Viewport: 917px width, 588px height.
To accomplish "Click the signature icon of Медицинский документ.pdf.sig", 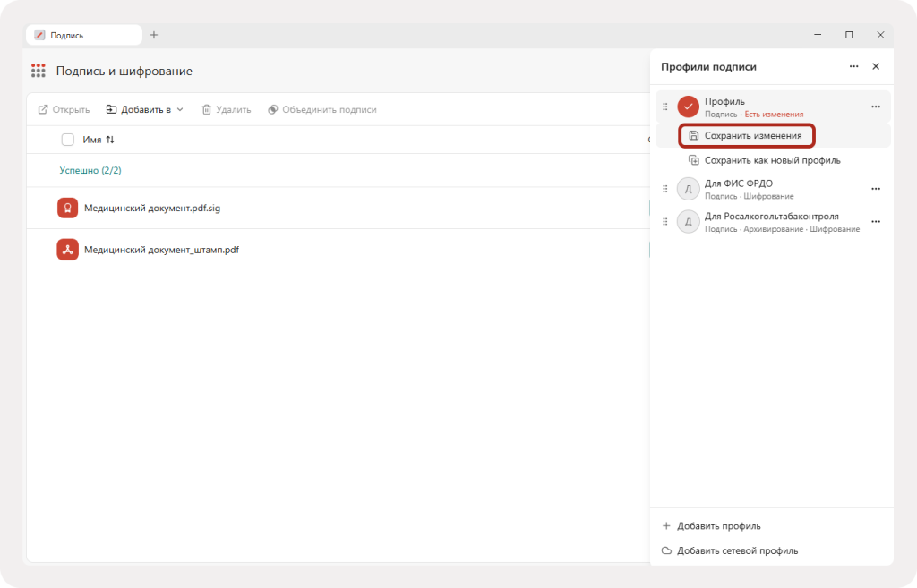I will [x=68, y=208].
